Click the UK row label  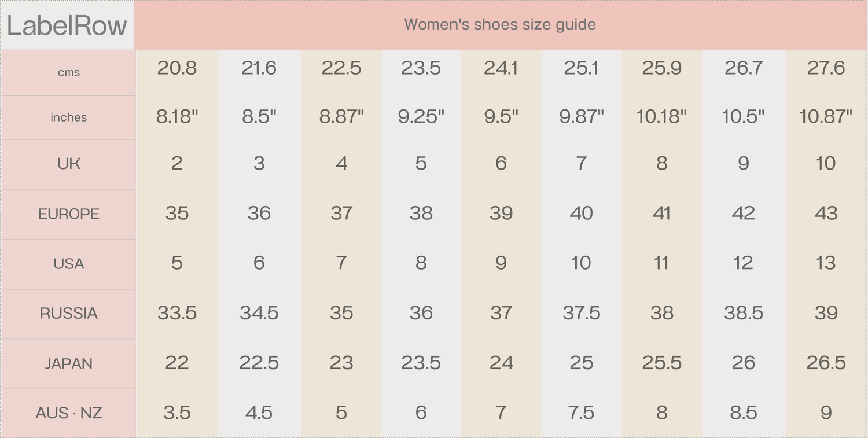(x=68, y=164)
